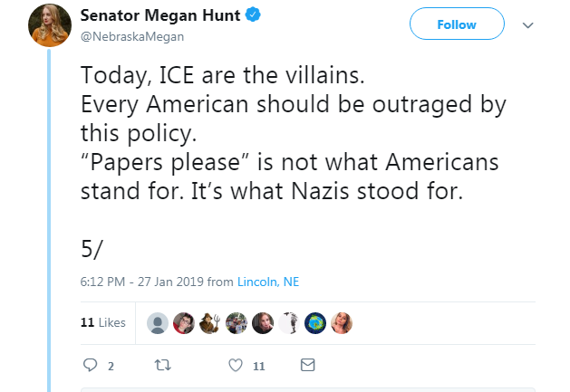Open the default gray silhouette liker avatar

[158, 323]
